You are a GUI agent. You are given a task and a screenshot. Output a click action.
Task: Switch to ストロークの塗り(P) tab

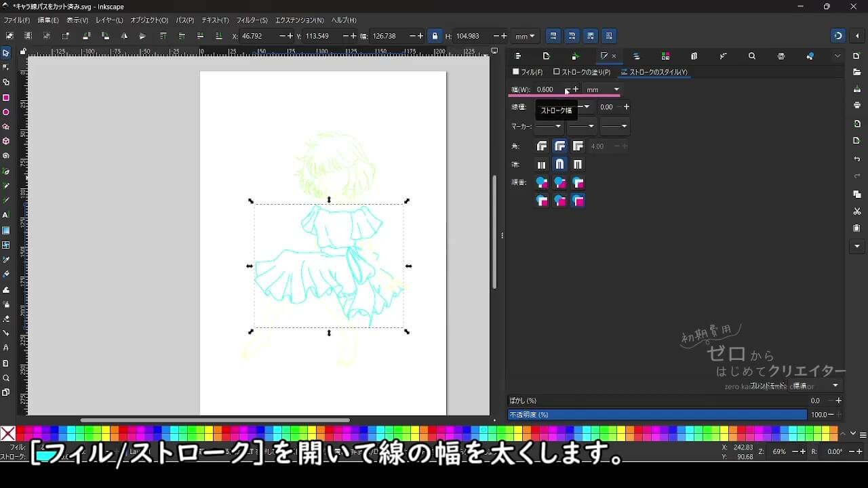[x=582, y=72]
